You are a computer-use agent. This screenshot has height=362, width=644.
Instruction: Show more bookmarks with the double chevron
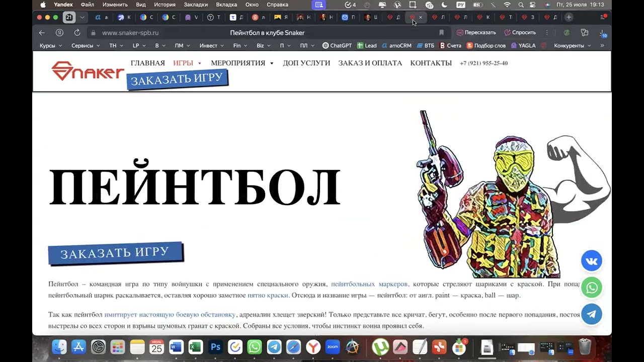(x=602, y=46)
